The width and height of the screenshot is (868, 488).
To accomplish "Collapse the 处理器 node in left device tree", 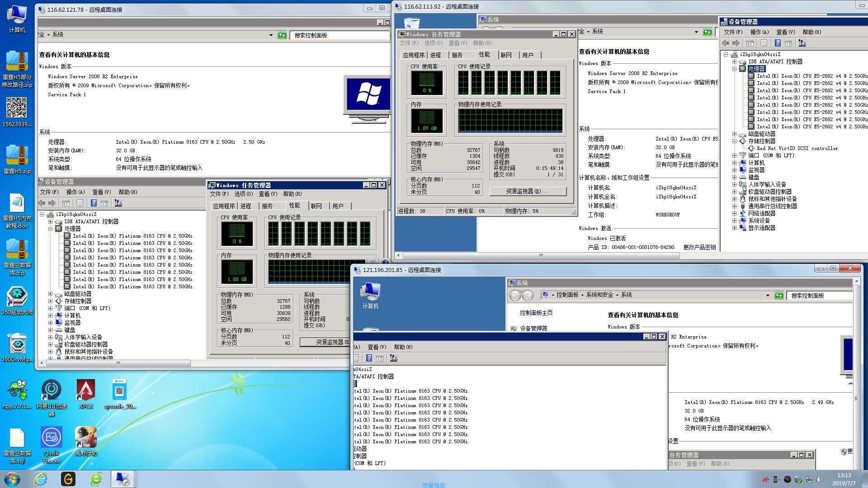I will pyautogui.click(x=51, y=229).
